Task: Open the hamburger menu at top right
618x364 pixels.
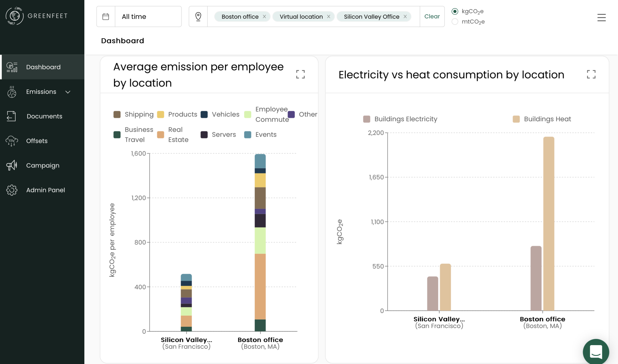Action: [x=601, y=18]
